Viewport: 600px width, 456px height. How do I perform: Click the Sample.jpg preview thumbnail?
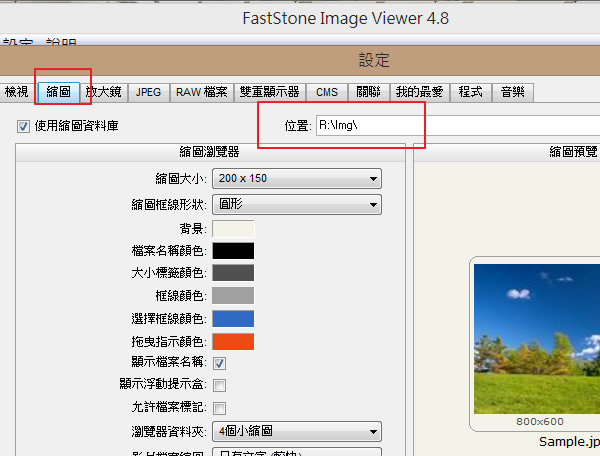point(537,339)
